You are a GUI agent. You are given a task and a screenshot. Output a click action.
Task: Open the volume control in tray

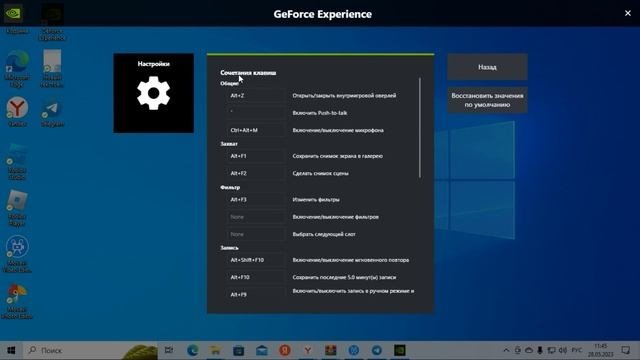coord(563,350)
